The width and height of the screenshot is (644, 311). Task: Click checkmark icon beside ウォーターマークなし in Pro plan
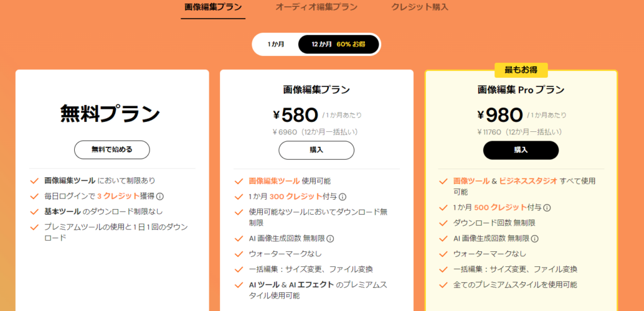443,254
